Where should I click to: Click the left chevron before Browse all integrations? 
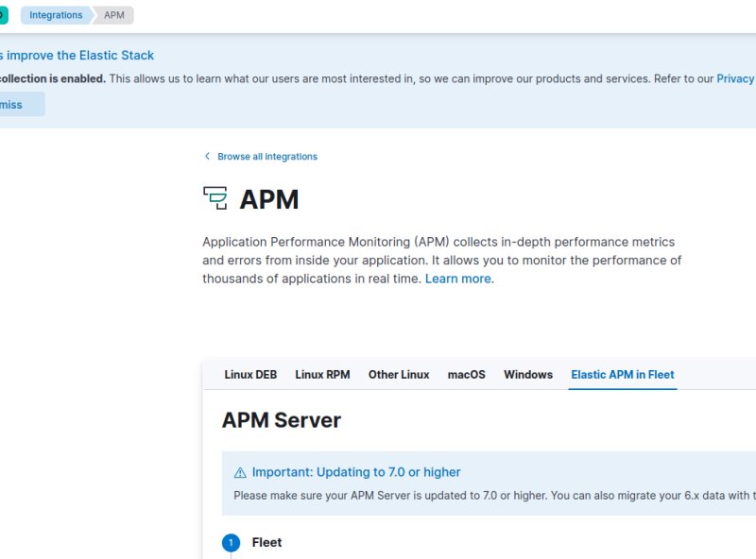tap(207, 157)
